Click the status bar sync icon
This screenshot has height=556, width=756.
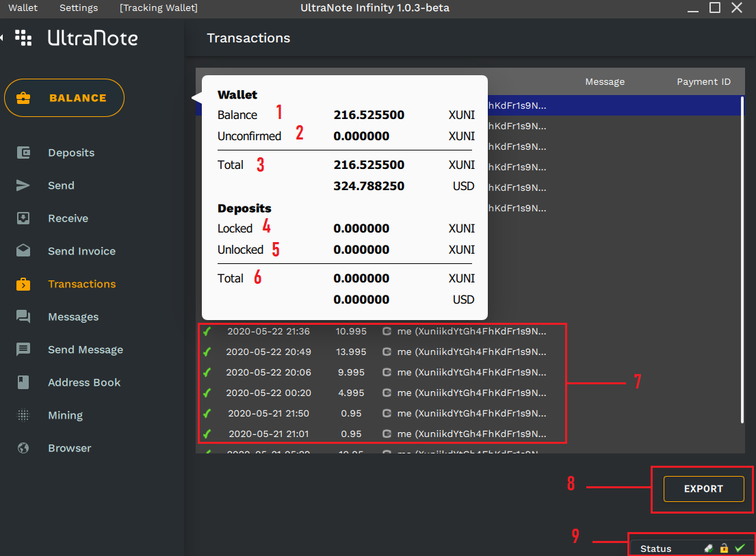(x=709, y=548)
